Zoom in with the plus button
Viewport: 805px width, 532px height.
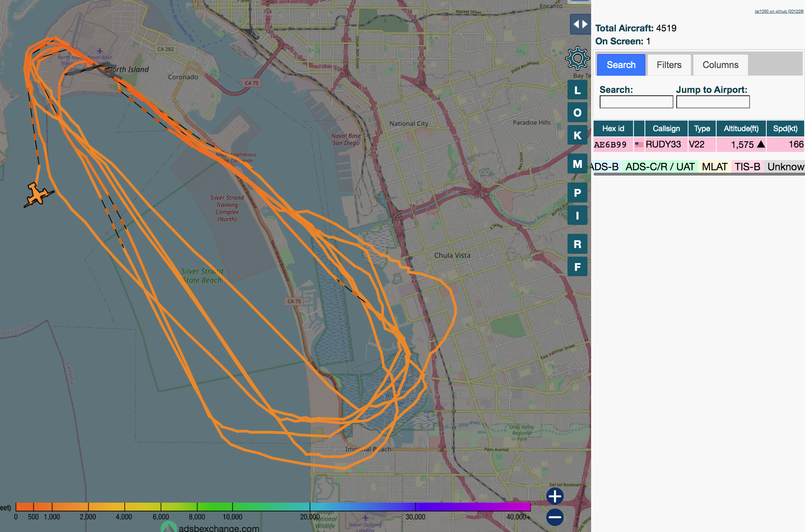point(555,496)
